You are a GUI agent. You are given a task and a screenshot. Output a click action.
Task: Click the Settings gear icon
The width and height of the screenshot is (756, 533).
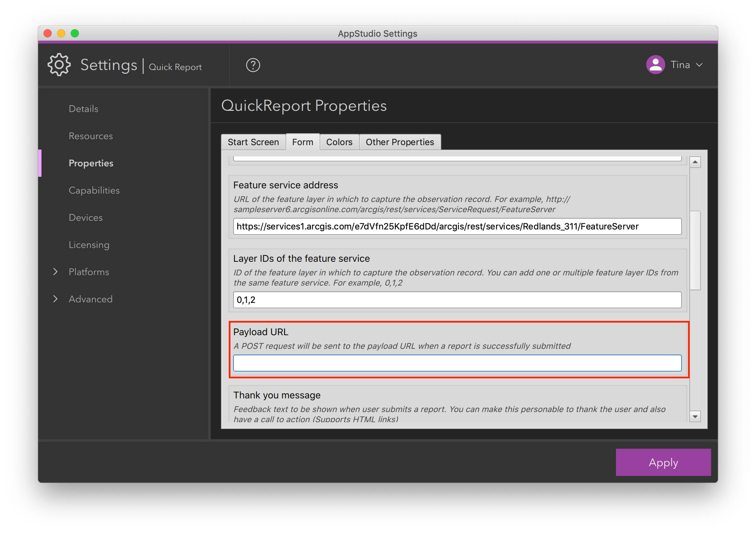tap(59, 65)
